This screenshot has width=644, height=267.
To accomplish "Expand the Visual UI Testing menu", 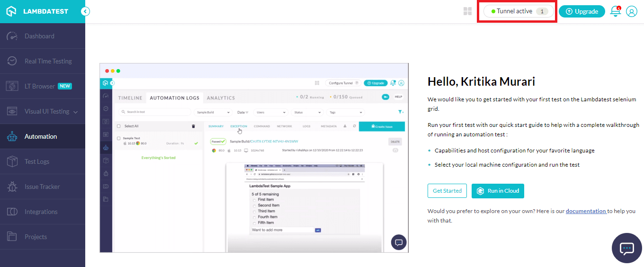I will [x=43, y=111].
